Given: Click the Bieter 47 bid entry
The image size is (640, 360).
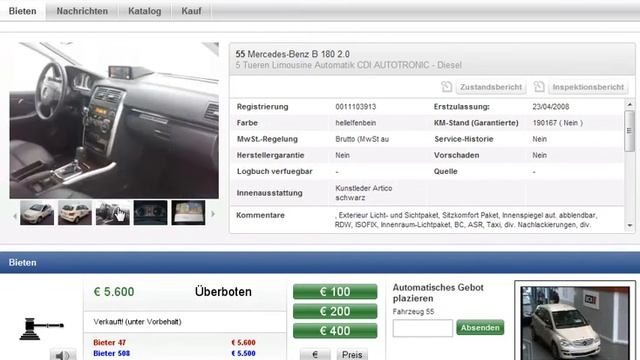Looking at the screenshot, I should [109, 342].
